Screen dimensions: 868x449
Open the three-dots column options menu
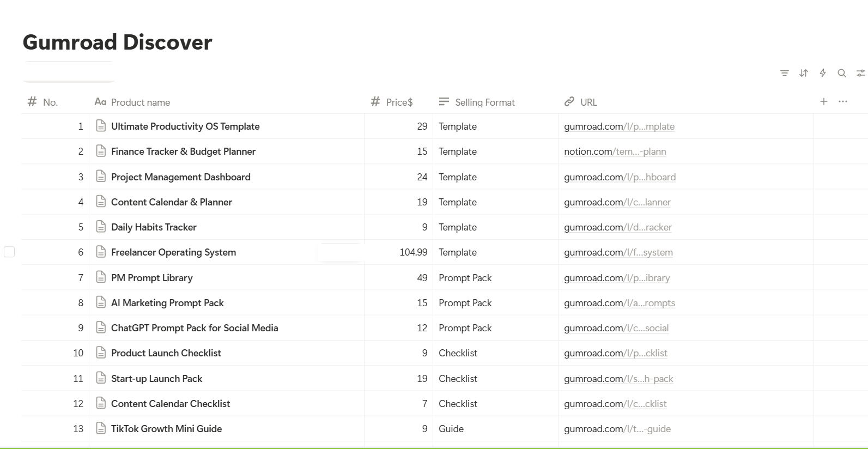pyautogui.click(x=843, y=101)
